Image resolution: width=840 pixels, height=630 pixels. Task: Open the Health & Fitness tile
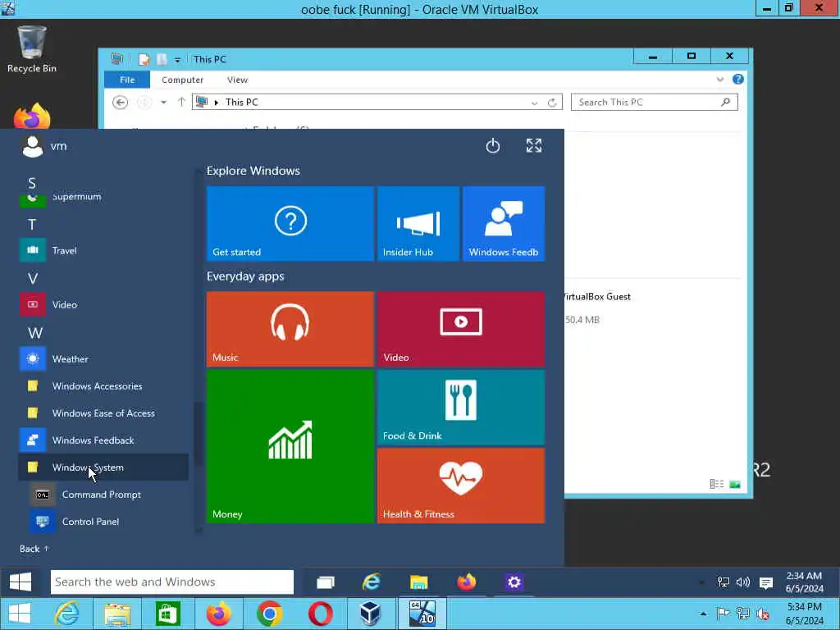[461, 486]
